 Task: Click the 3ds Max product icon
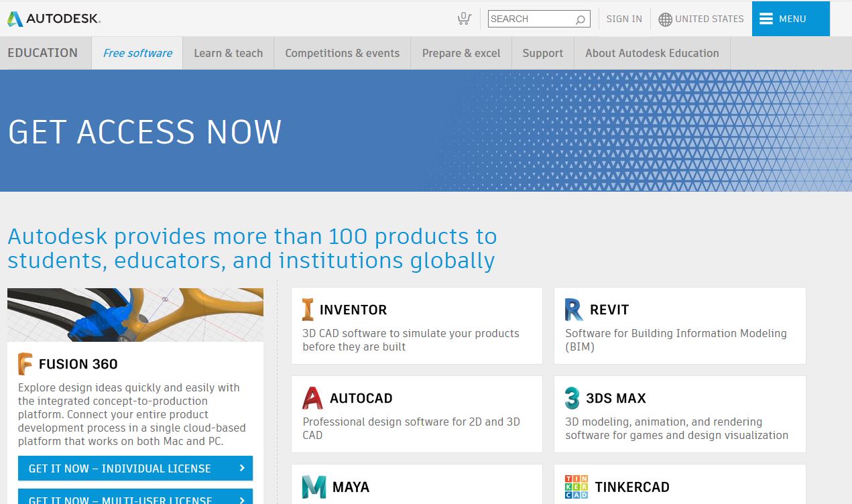pos(572,398)
